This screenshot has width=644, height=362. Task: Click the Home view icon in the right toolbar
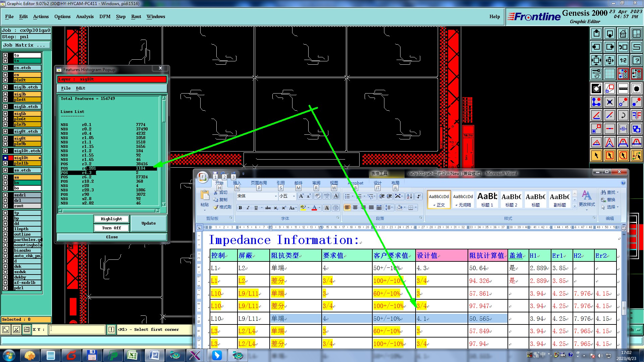click(x=623, y=34)
